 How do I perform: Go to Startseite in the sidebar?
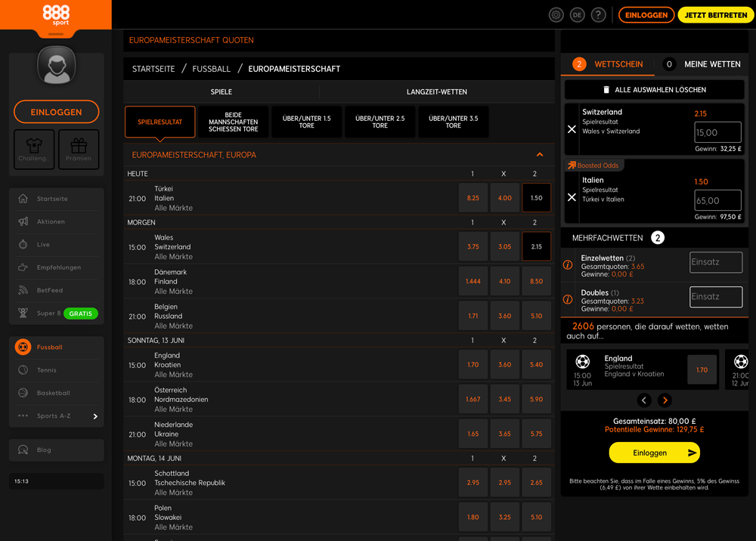tap(57, 199)
